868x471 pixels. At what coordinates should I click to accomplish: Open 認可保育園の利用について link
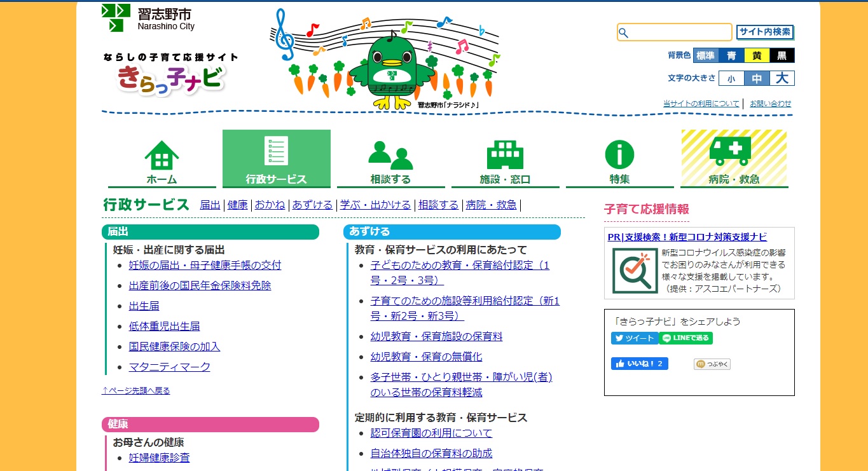point(431,433)
